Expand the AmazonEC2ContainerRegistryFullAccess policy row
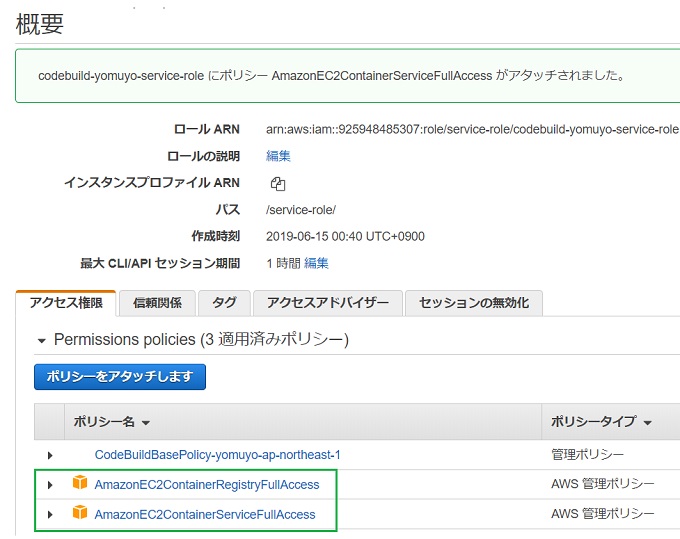This screenshot has width=680, height=539. 50,485
